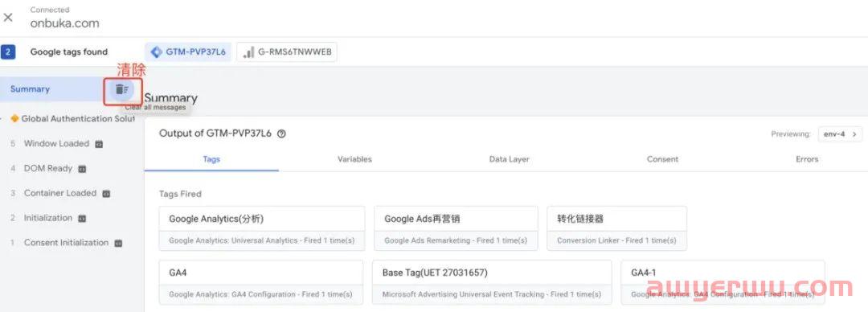
Task: Select the Initialization event
Action: (48, 218)
